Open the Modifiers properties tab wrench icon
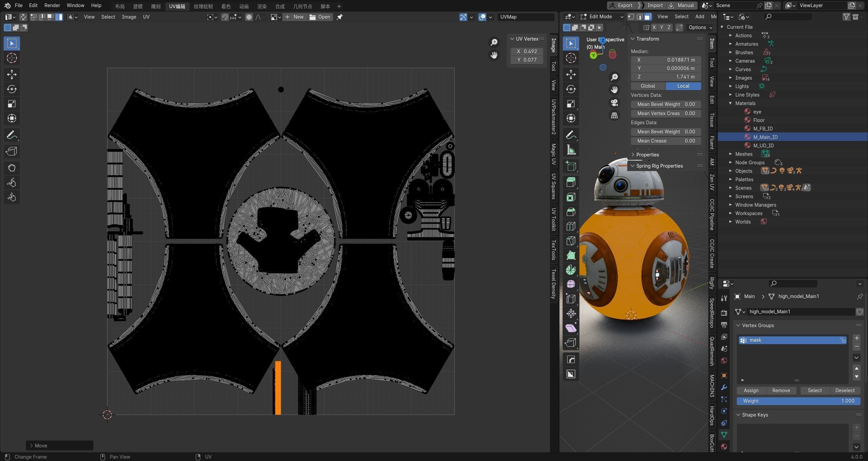Viewport: 868px width, 461px height. point(724,387)
